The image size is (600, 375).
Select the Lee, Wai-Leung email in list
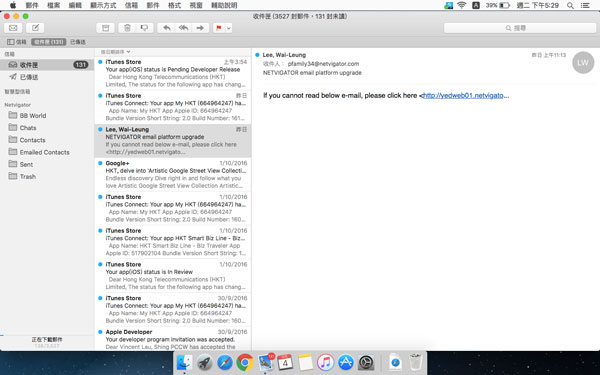[173, 140]
